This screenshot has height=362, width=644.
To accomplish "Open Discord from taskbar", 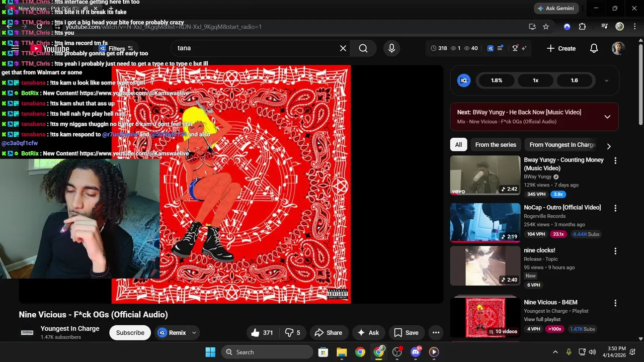I will [416, 352].
